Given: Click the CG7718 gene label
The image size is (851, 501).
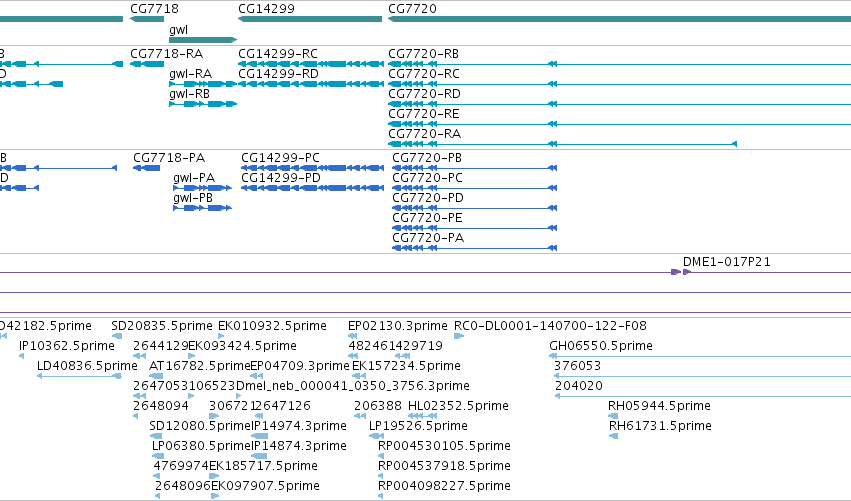Looking at the screenshot, I should click(x=154, y=9).
